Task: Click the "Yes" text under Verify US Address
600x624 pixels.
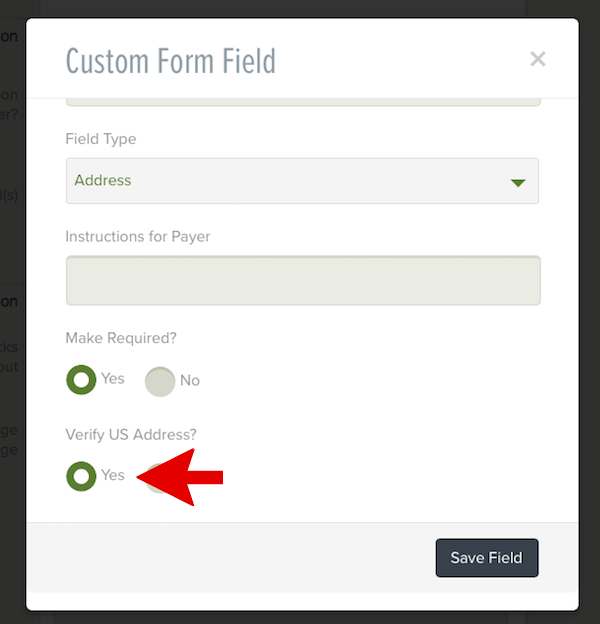Action: (x=113, y=475)
